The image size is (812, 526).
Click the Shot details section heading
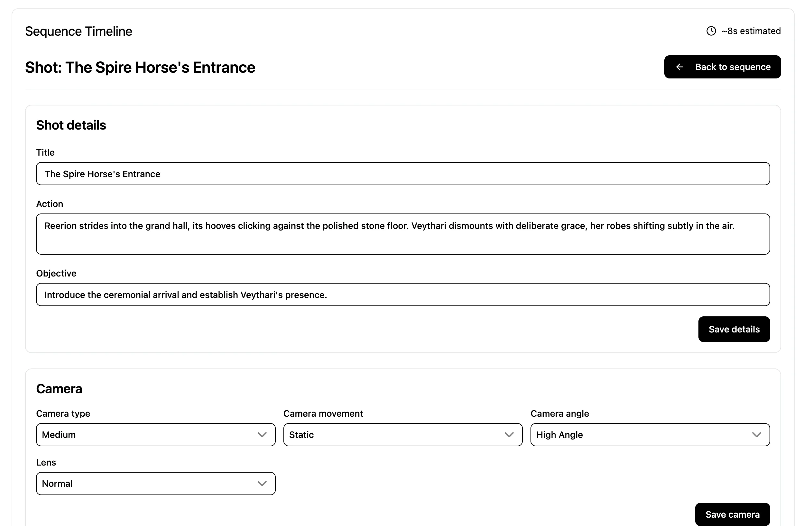71,125
